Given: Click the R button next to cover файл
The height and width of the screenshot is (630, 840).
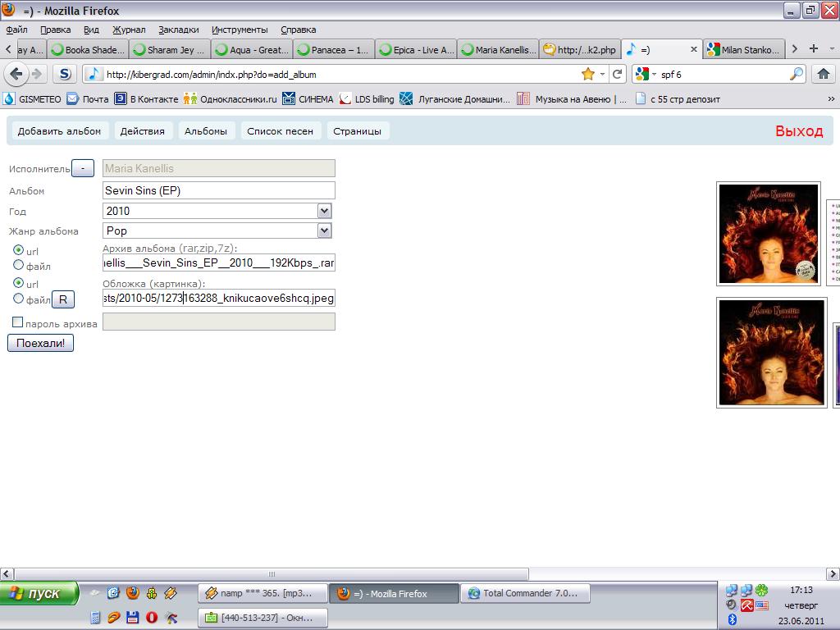Looking at the screenshot, I should 63,299.
